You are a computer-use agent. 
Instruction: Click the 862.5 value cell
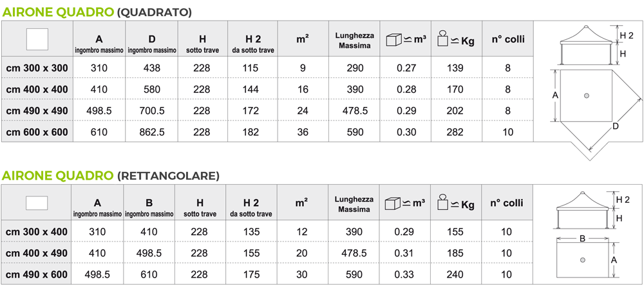click(x=152, y=132)
